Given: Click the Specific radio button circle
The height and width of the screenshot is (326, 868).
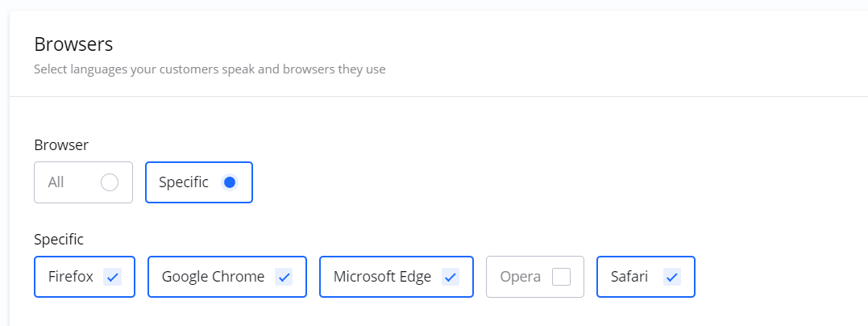Looking at the screenshot, I should 230,182.
